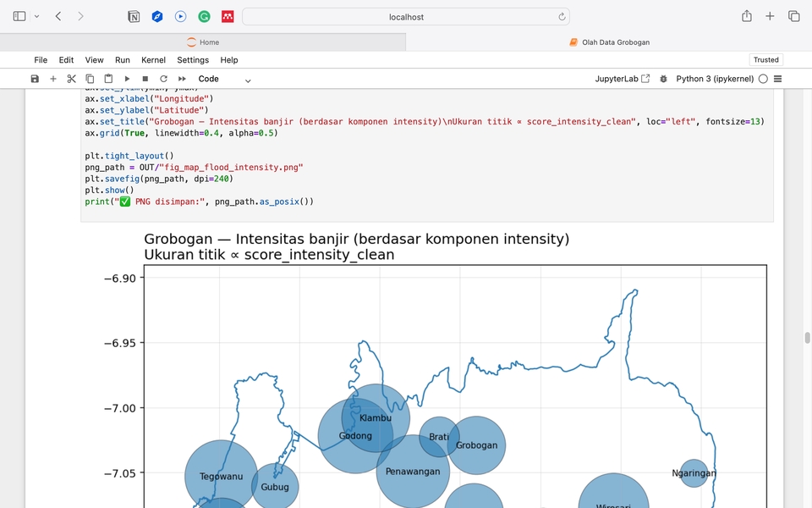Open notebook in JupyterLab

click(x=623, y=79)
